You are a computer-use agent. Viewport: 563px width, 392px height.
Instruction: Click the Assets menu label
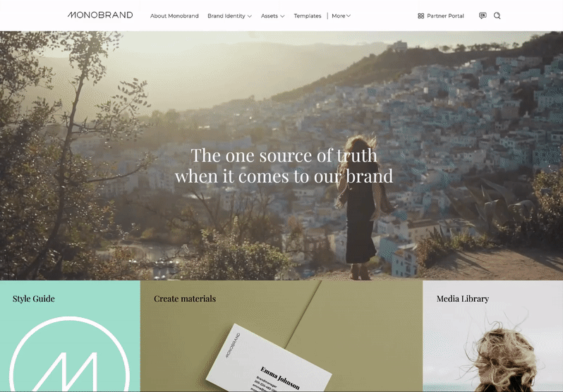click(x=270, y=16)
